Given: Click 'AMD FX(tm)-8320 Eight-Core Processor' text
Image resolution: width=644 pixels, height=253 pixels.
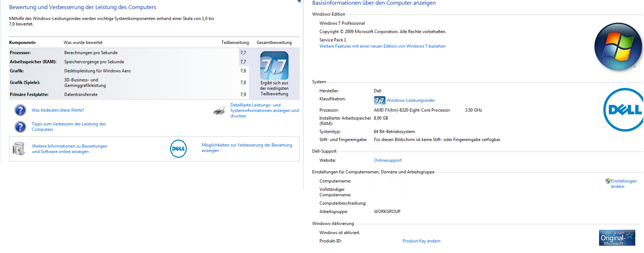Looking at the screenshot, I should click(x=412, y=110).
